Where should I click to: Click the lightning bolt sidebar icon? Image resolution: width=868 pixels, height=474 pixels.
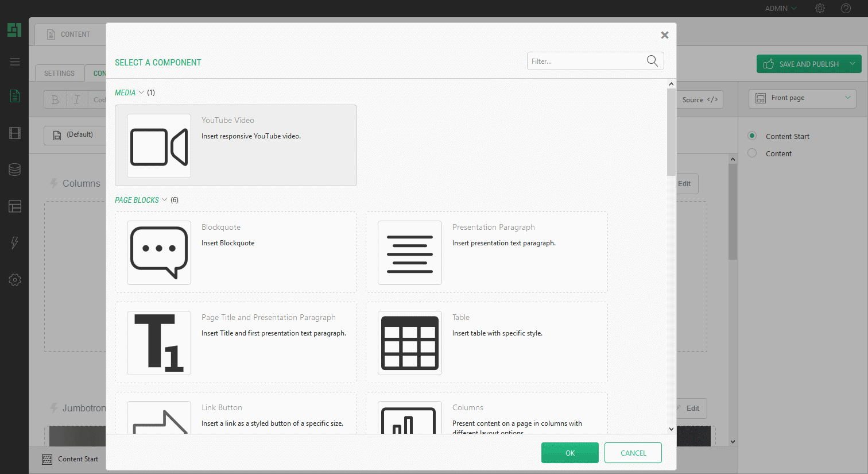coord(14,243)
